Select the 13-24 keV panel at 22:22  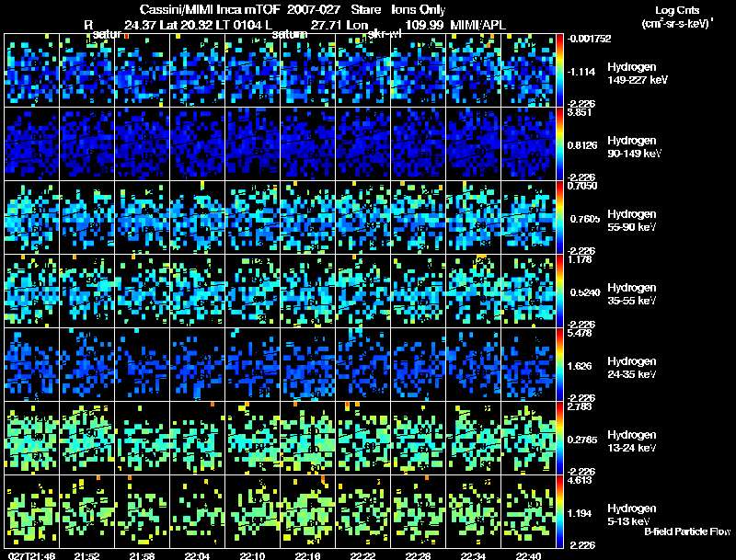(x=362, y=438)
